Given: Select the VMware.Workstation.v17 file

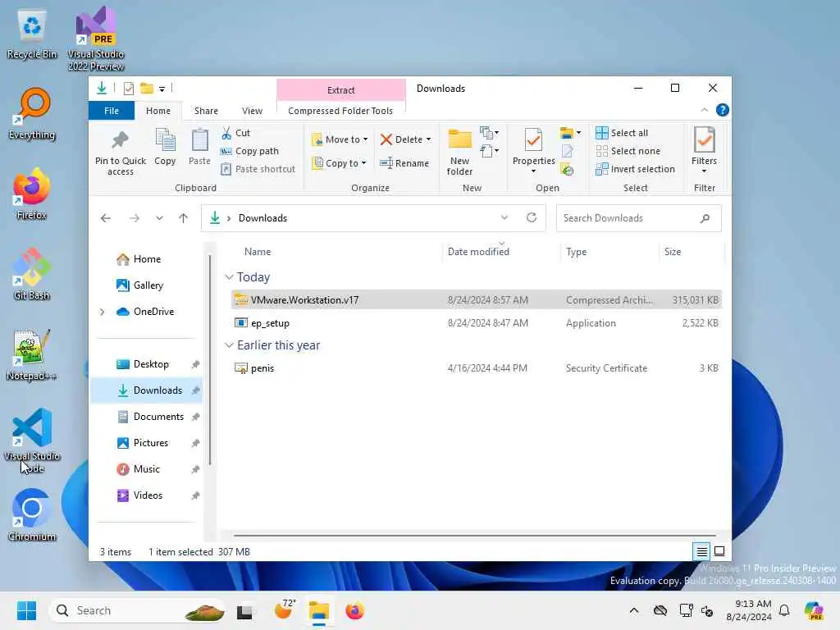Looking at the screenshot, I should (477, 300).
